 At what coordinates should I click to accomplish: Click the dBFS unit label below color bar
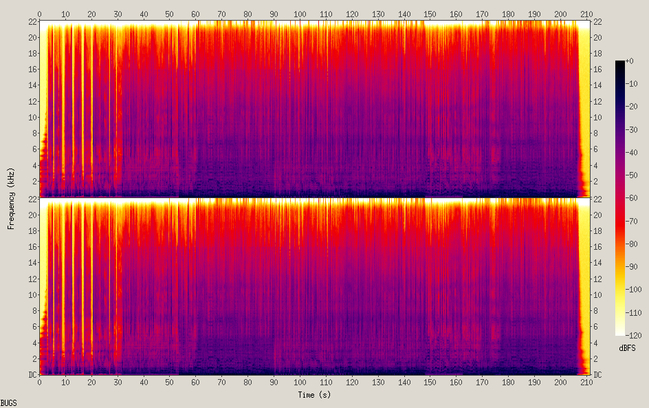(627, 348)
